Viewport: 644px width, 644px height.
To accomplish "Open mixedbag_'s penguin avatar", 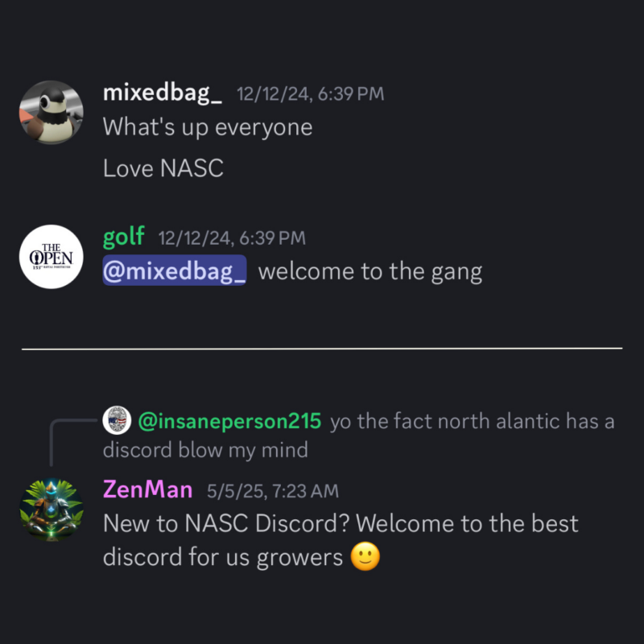I will 52,112.
